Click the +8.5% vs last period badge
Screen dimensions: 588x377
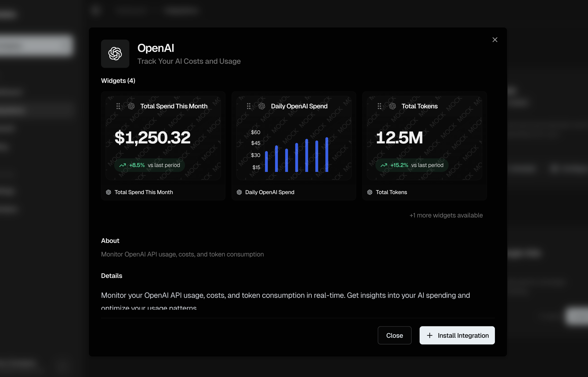click(x=149, y=165)
